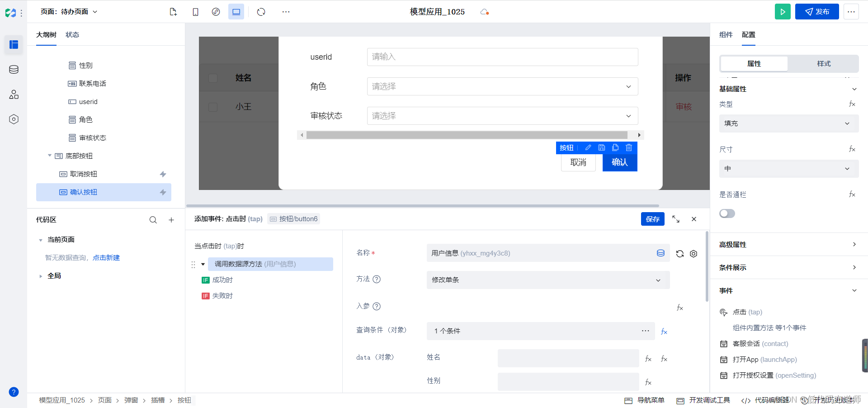Close the add event panel
868x408 pixels.
coord(694,219)
